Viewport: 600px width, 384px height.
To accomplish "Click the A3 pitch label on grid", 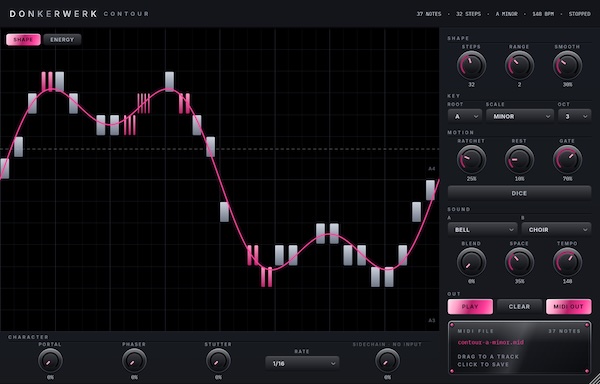I will pos(432,320).
